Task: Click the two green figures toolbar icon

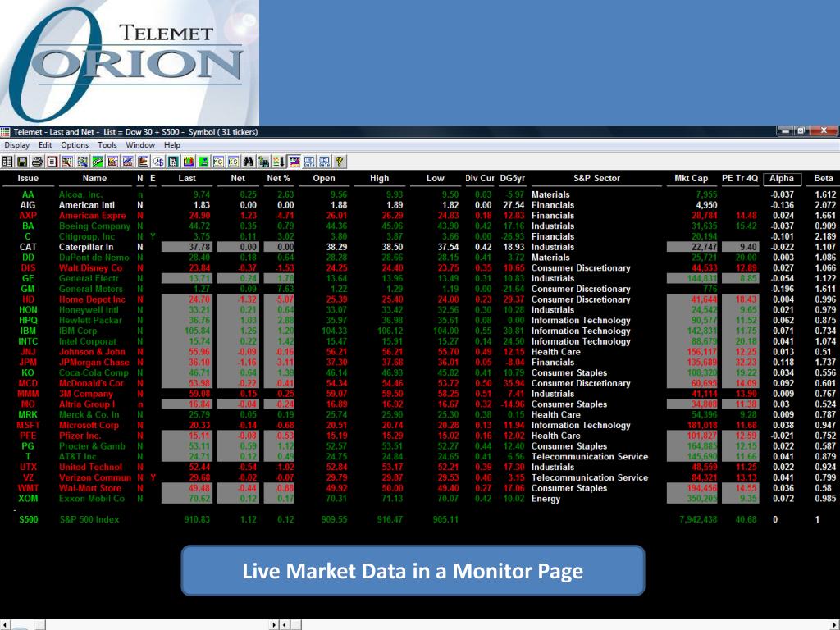Action: [263, 162]
